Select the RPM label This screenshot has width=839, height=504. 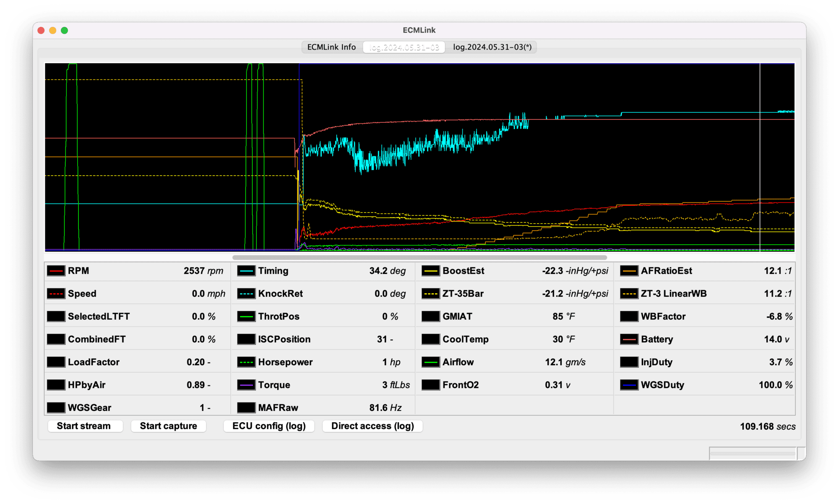[78, 271]
